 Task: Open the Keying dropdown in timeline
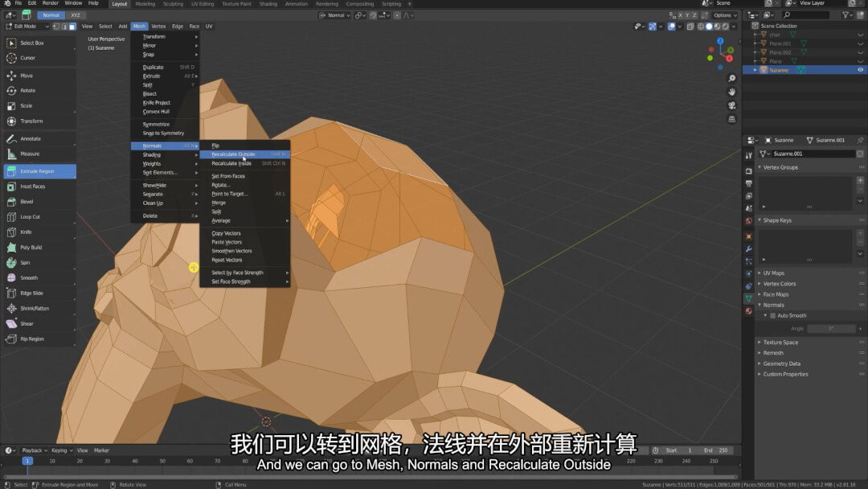(60, 450)
